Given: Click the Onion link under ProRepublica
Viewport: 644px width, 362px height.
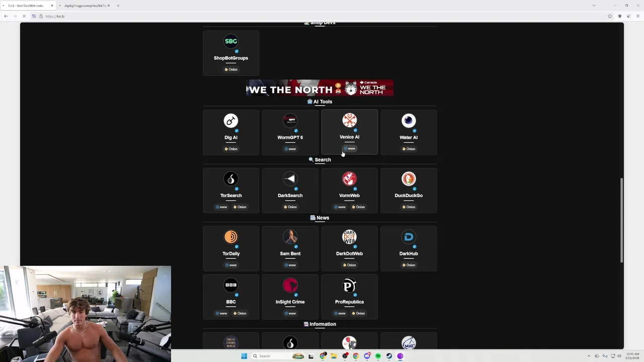Looking at the screenshot, I should (x=359, y=313).
